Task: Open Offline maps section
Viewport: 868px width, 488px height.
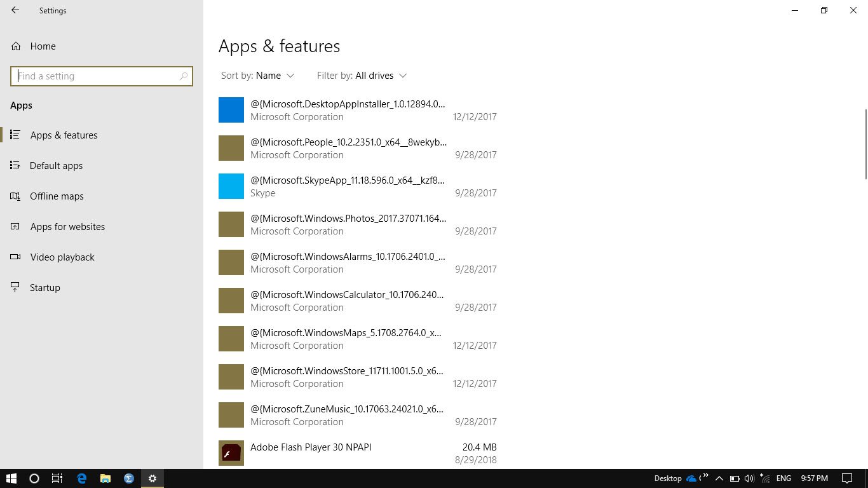Action: pos(102,196)
